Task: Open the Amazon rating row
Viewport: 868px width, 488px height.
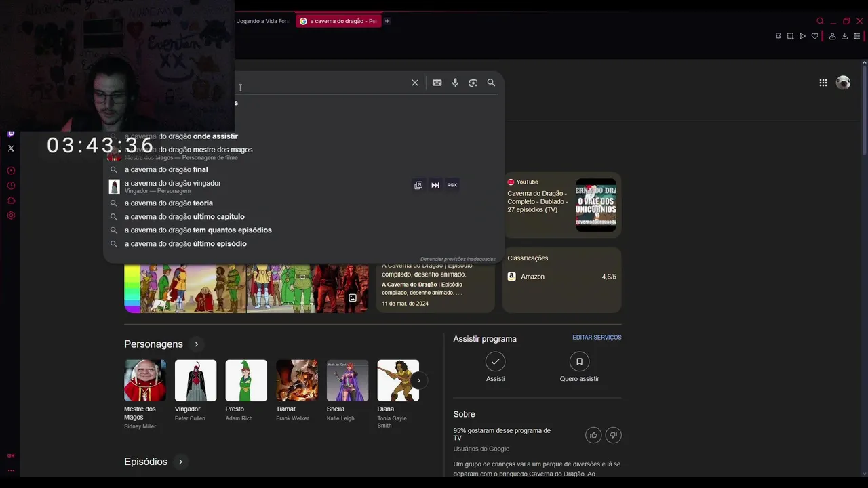Action: point(561,277)
